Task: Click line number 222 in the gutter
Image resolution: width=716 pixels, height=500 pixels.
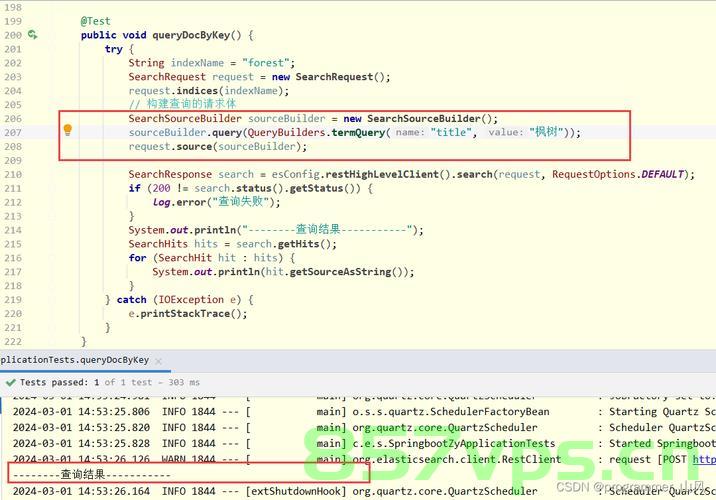Action: 13,341
